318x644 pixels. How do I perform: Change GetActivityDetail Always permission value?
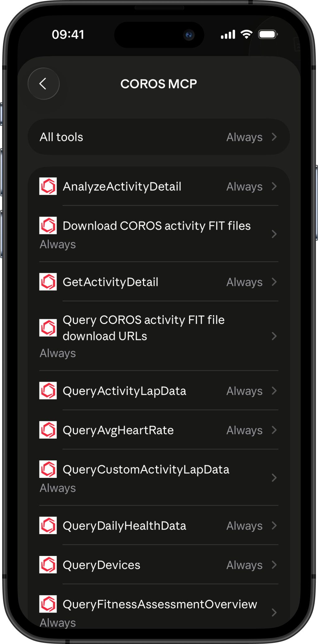tap(244, 282)
